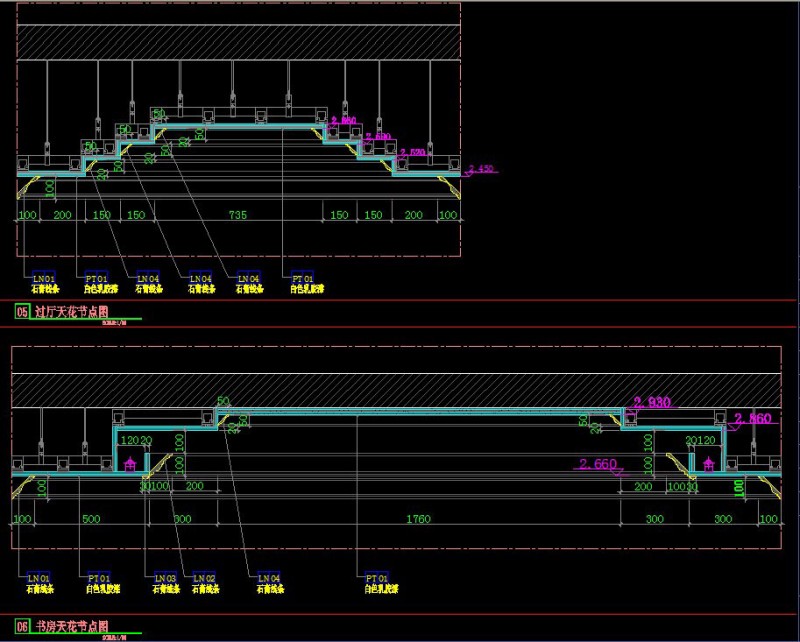This screenshot has height=642, width=800.
Task: Click the detail number 06 box
Action: (x=22, y=626)
